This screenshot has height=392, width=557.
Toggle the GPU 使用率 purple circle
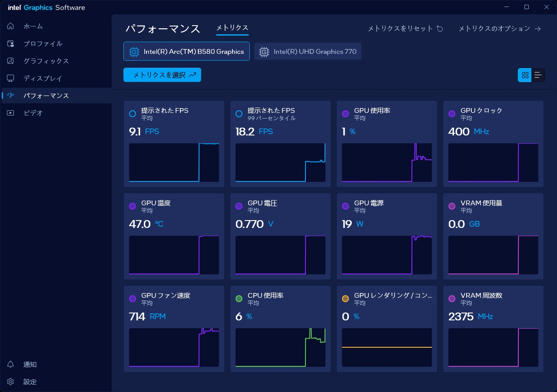(345, 114)
